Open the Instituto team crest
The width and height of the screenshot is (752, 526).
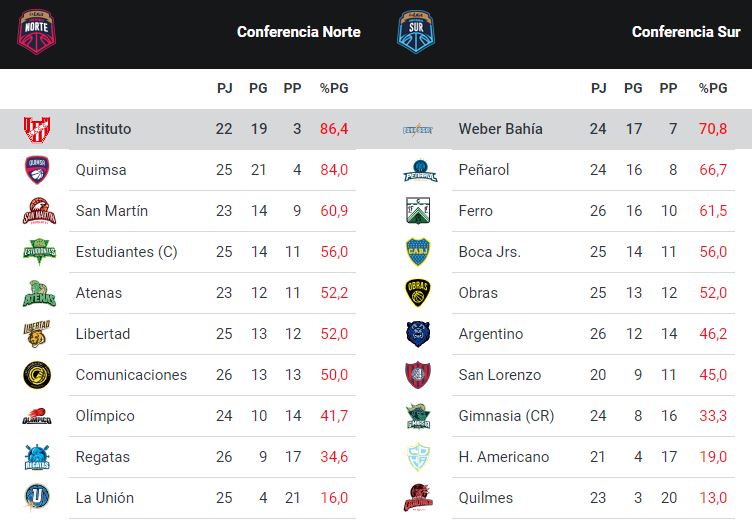[37, 129]
